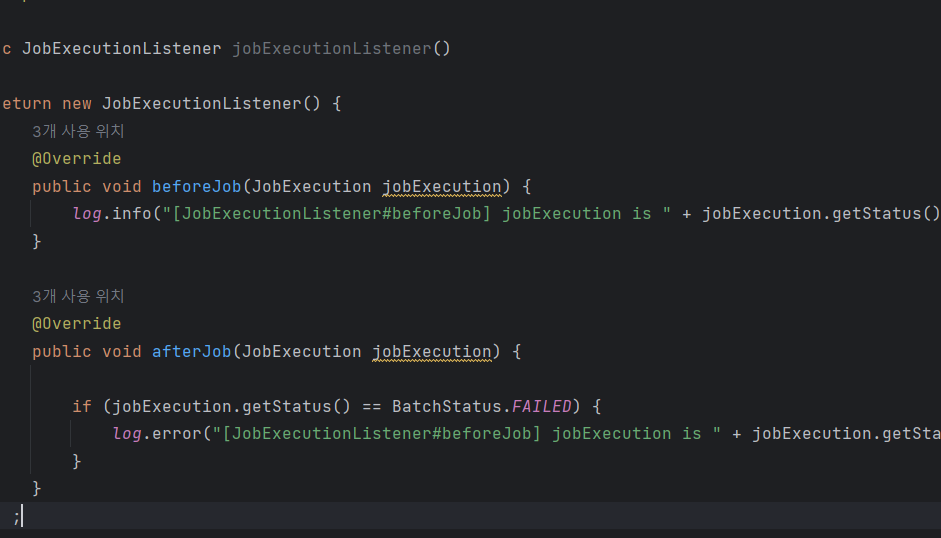Viewport: 941px width, 538px height.
Task: Click the '3개 사용 위치' hint above afterJob
Action: click(78, 296)
